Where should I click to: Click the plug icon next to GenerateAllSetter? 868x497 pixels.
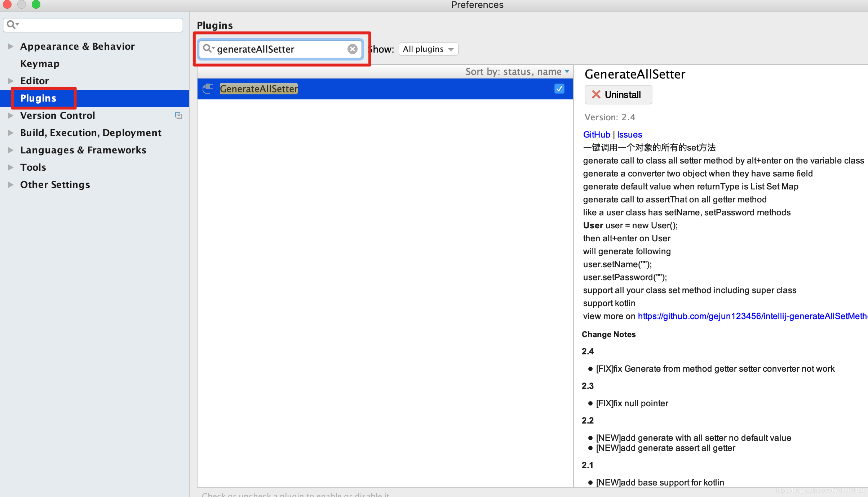pyautogui.click(x=208, y=89)
